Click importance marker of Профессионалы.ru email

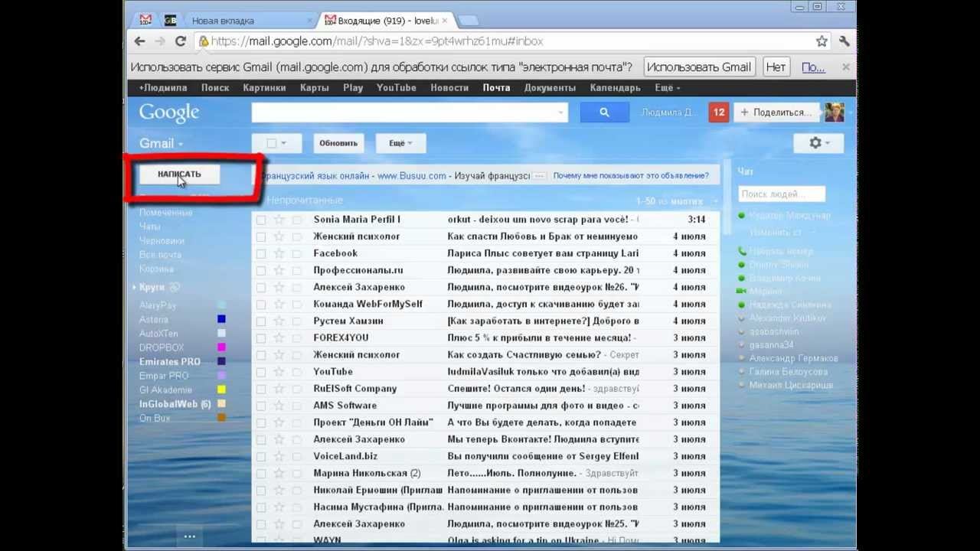tap(296, 271)
